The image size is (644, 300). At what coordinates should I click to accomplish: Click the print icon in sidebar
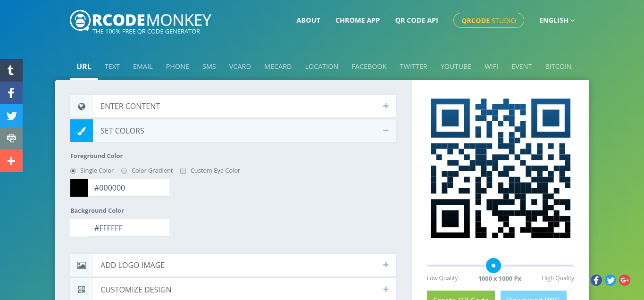pos(11,138)
